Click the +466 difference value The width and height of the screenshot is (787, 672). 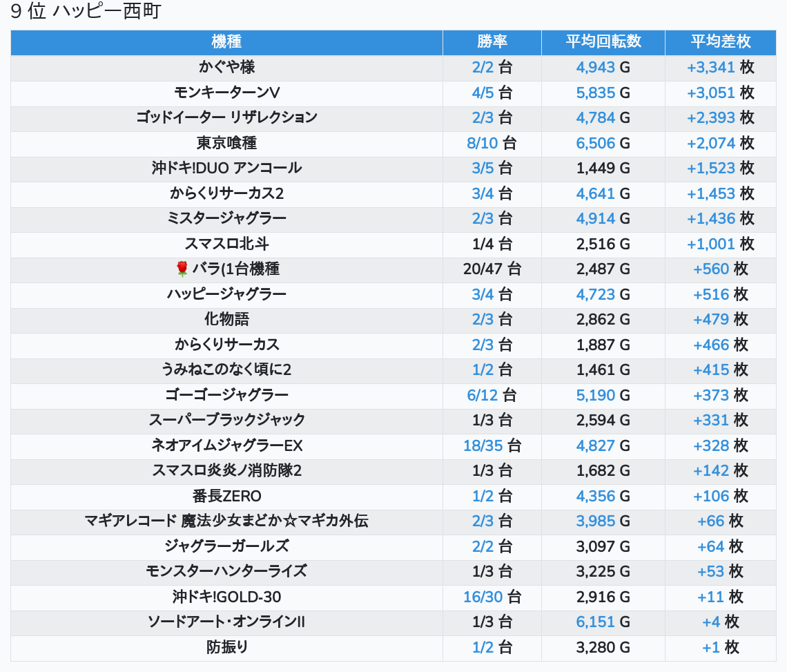(711, 345)
